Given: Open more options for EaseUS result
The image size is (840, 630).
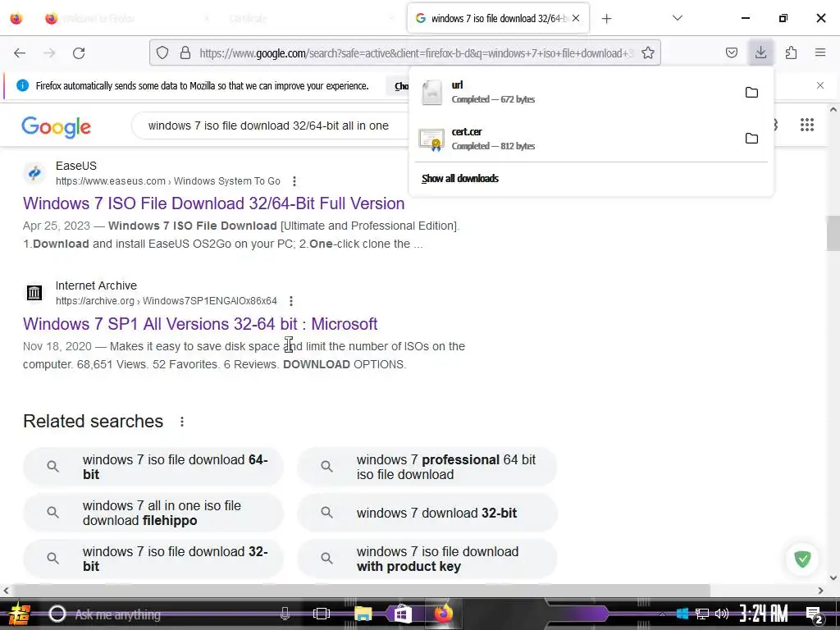Looking at the screenshot, I should [x=294, y=181].
